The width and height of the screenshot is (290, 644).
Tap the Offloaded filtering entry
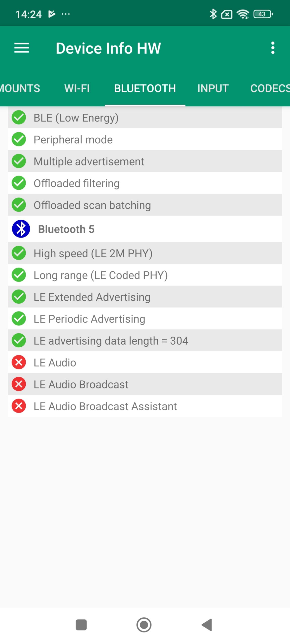[145, 183]
